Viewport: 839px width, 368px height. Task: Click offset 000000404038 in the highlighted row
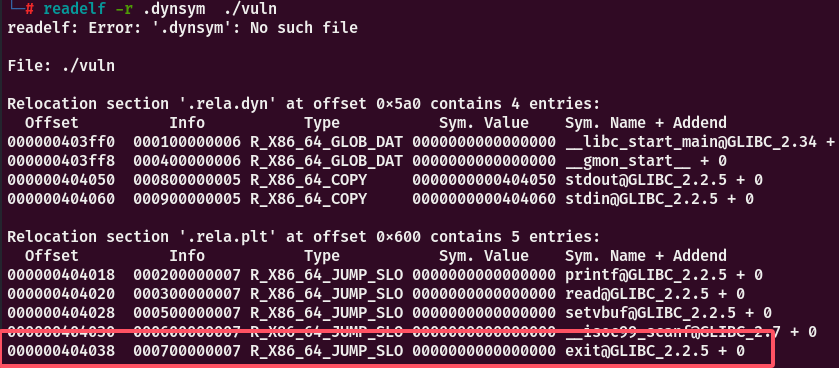tap(61, 351)
